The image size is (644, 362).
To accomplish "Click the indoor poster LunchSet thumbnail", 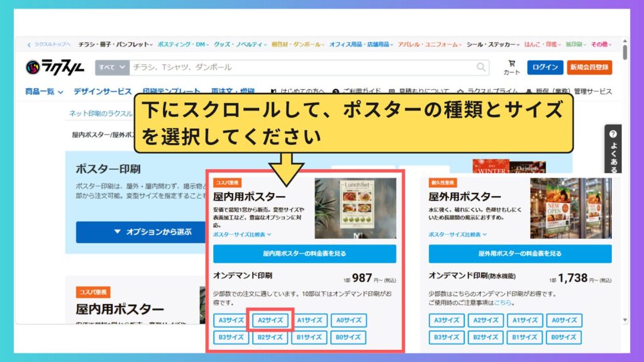I will point(355,208).
